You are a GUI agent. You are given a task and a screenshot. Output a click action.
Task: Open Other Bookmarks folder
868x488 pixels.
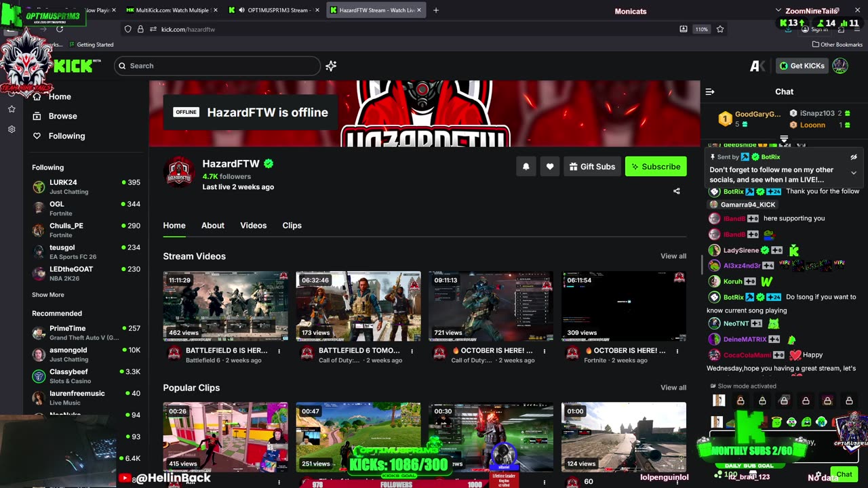(837, 45)
